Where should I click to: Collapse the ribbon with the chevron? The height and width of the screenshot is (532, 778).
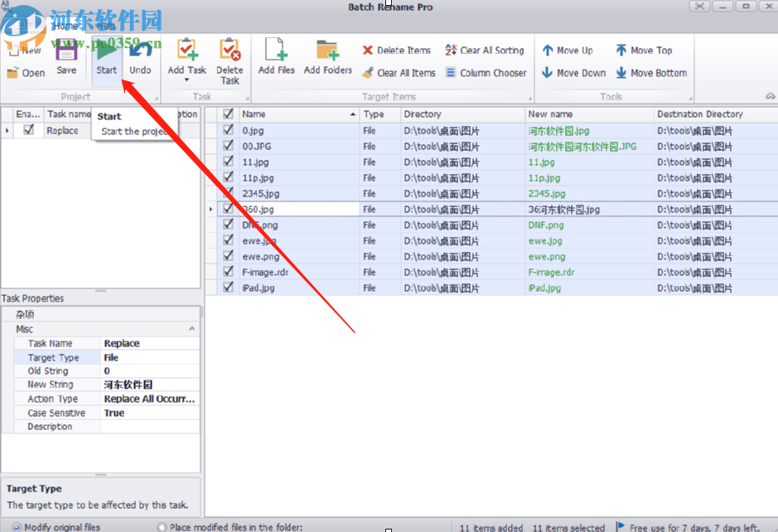(770, 96)
